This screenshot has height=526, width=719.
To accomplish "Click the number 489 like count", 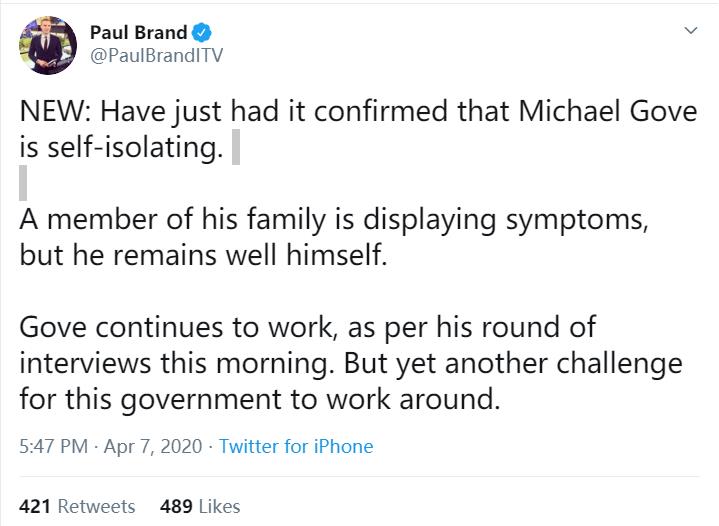I will click(x=176, y=506).
